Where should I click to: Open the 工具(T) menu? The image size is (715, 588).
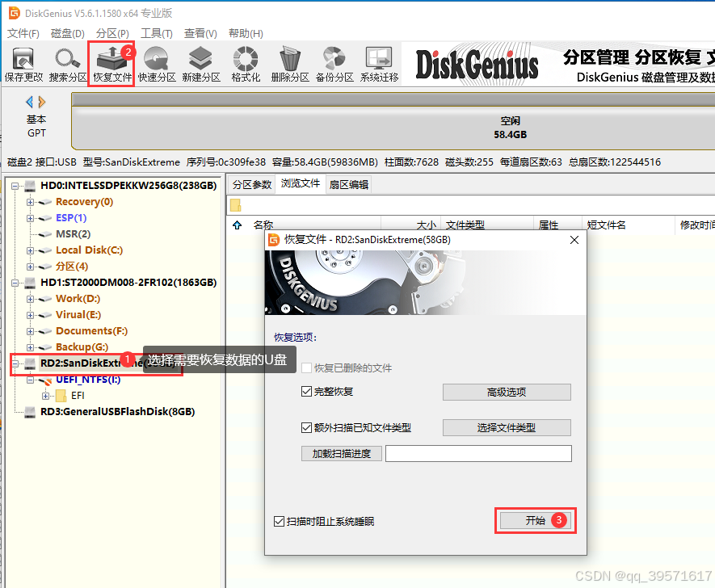pos(154,33)
